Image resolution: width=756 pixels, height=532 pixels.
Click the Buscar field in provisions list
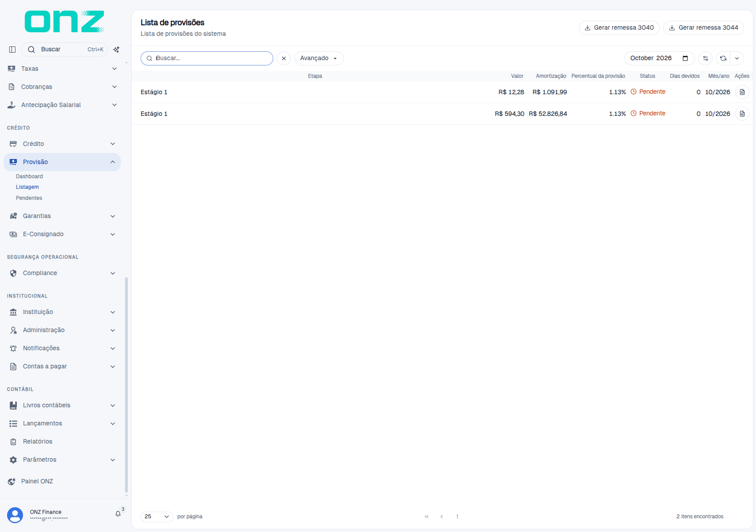coord(207,58)
